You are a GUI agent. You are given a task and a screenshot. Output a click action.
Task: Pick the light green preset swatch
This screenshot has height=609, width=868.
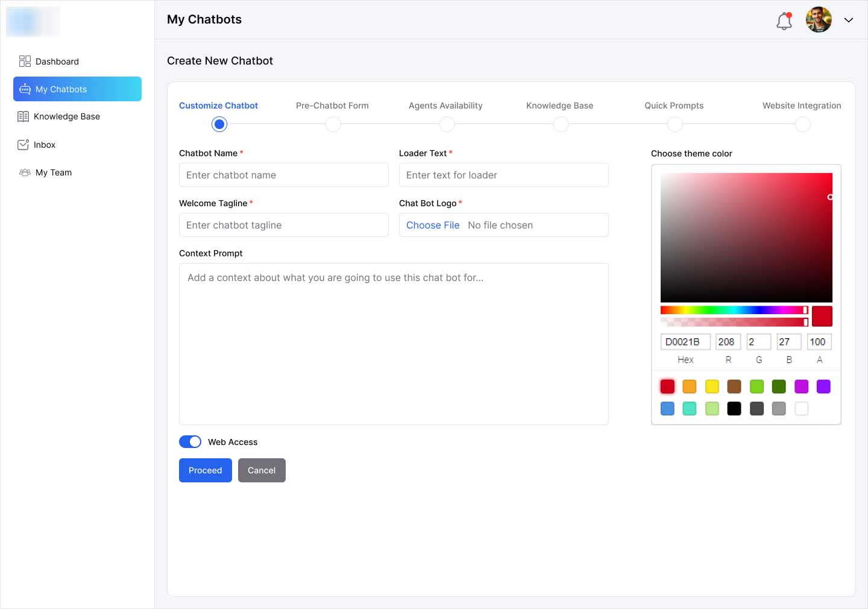coord(712,409)
